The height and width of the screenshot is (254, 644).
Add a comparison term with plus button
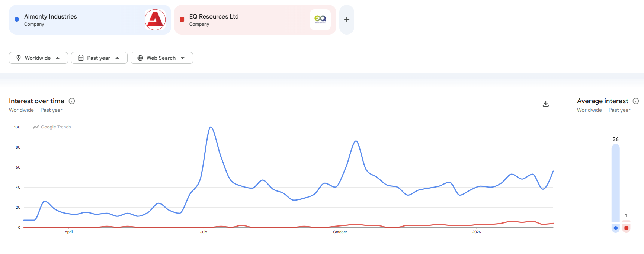pos(347,20)
